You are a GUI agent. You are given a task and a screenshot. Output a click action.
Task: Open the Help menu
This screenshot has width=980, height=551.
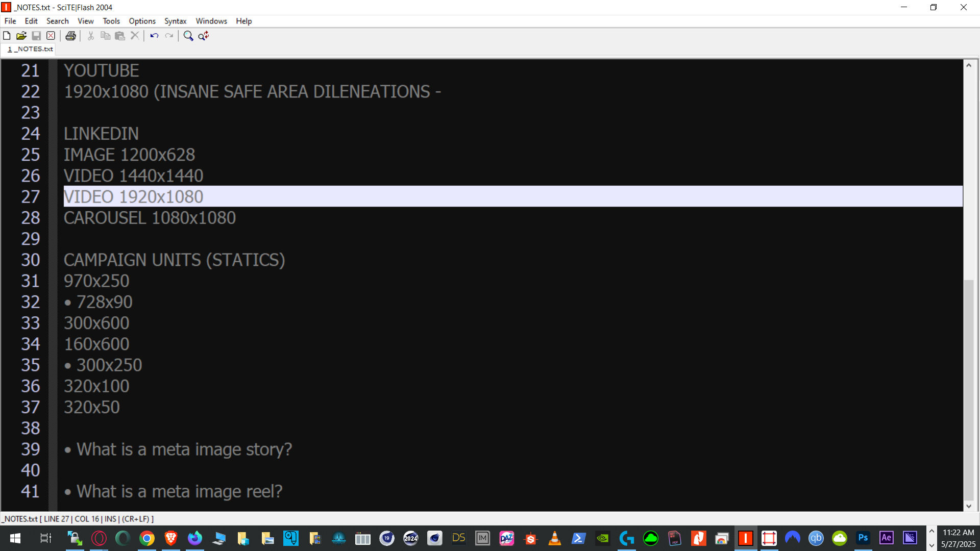[243, 21]
